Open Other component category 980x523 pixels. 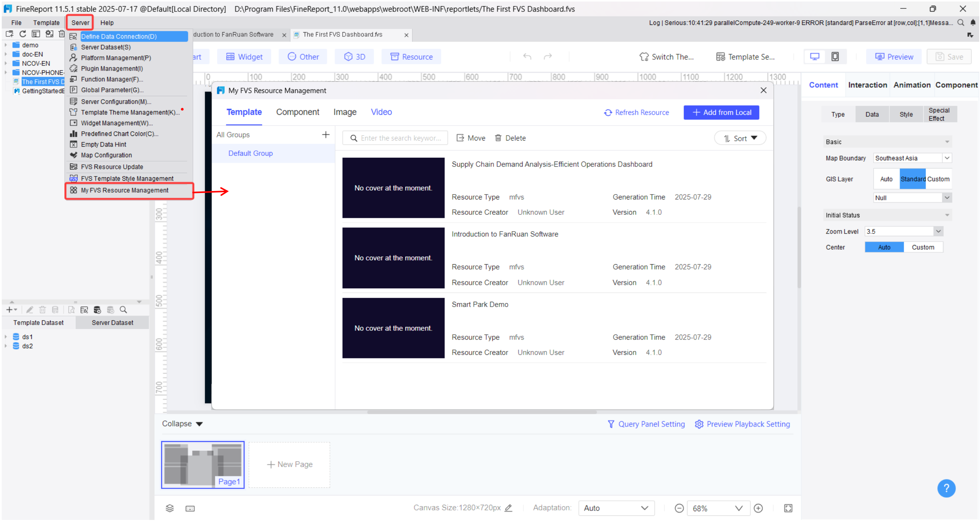click(x=303, y=57)
